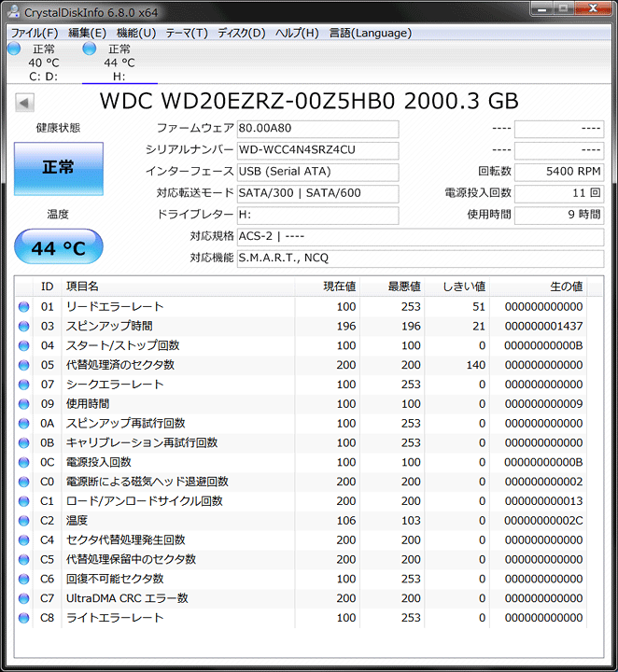Click the serial number field WD-WCC4N4SRZ4CU

pos(318,150)
